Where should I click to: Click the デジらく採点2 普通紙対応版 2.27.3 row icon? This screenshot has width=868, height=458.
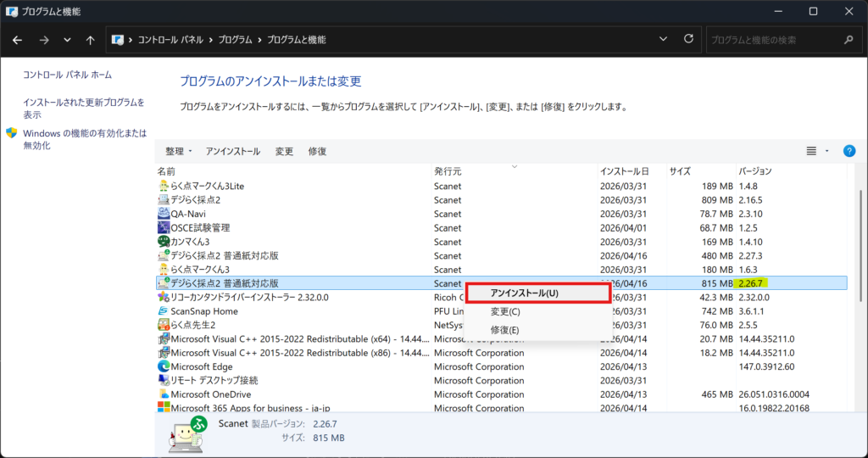164,256
